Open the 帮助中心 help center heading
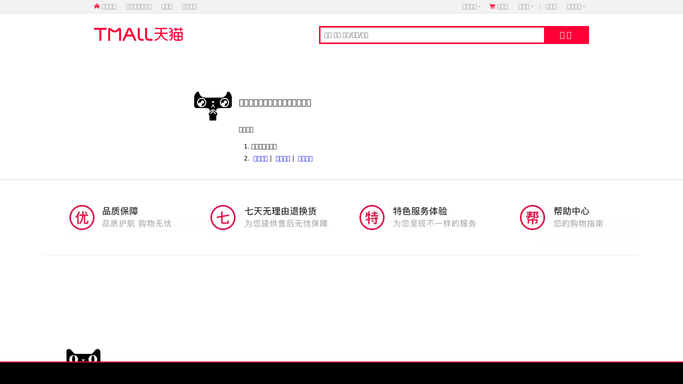Screen dimensions: 683x384 pyautogui.click(x=571, y=211)
